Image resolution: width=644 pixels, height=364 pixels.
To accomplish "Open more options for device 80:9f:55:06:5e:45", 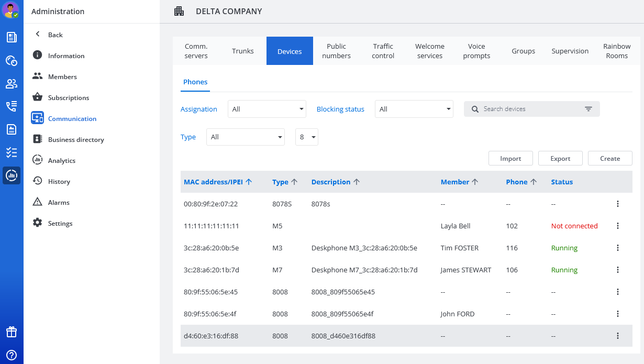I will pos(618,292).
